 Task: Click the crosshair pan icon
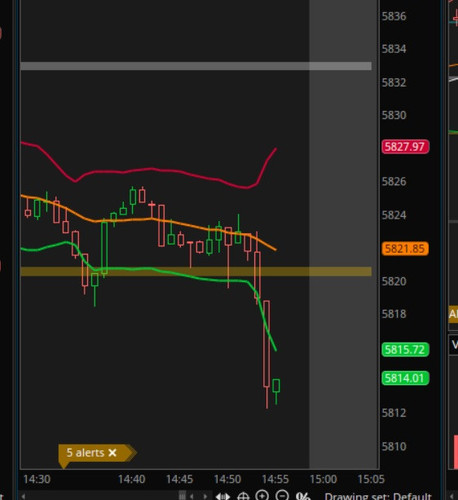point(243,497)
